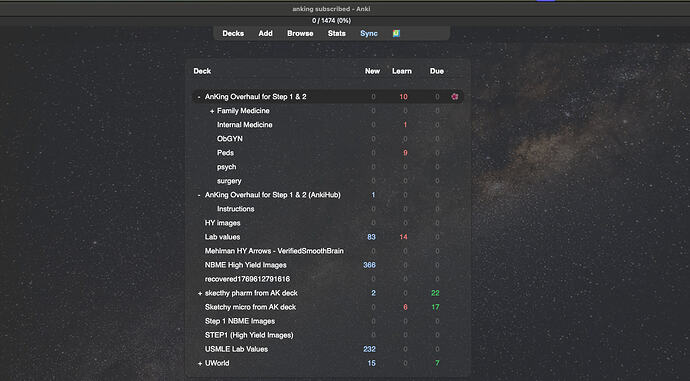Open the recovered1769612791616 deck
Image resolution: width=690 pixels, height=381 pixels.
[x=247, y=279]
